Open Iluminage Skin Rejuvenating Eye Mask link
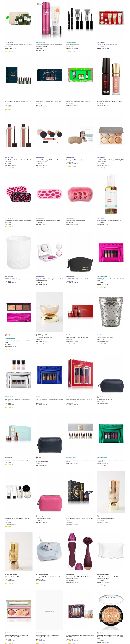Screen dimensions: 130x644 coord(76,160)
